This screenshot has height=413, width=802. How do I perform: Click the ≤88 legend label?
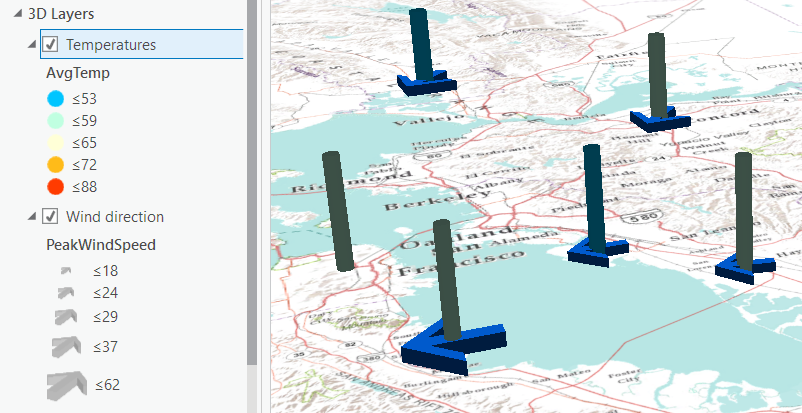pos(84,187)
